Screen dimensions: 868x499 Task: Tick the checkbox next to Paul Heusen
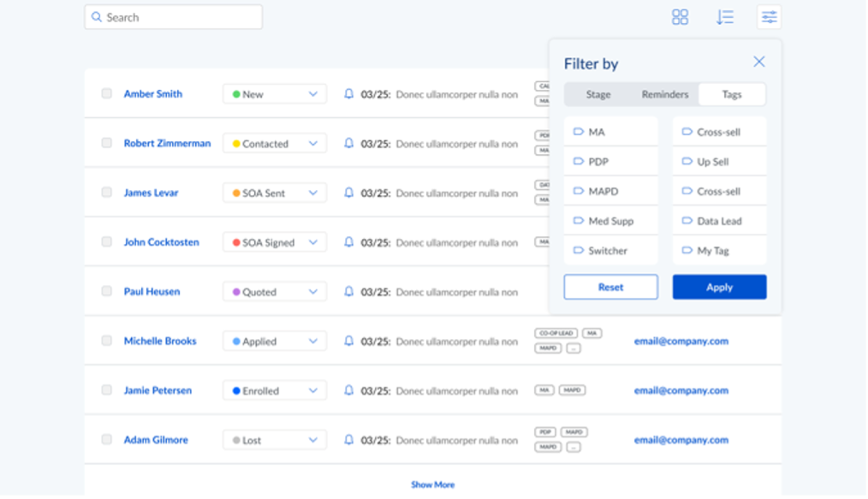click(x=106, y=291)
